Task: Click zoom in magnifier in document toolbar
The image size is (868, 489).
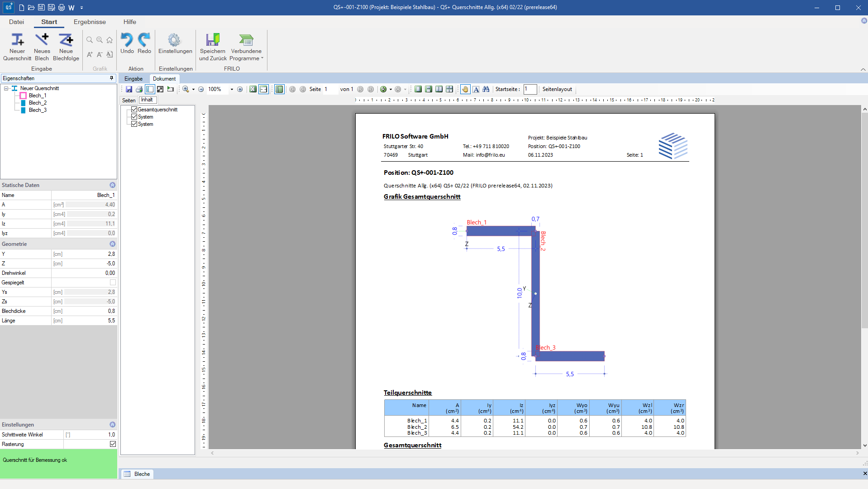Action: [186, 89]
